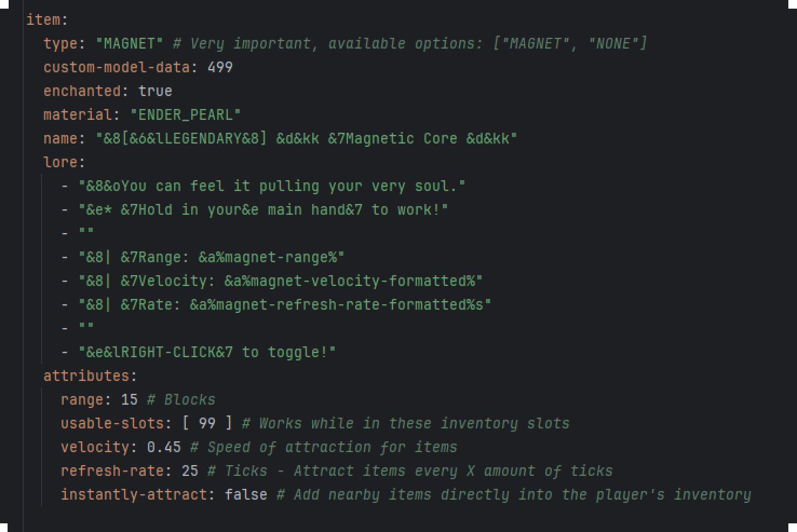Click the custom-model-data value 499

click(220, 67)
